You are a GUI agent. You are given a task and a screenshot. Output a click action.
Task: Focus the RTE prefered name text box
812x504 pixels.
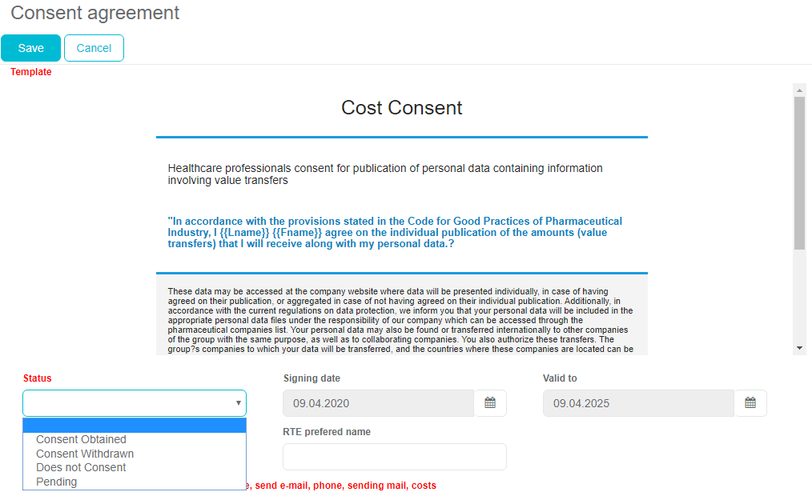[x=394, y=457]
